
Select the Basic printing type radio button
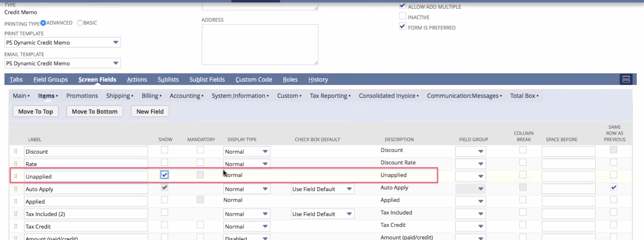[x=80, y=23]
